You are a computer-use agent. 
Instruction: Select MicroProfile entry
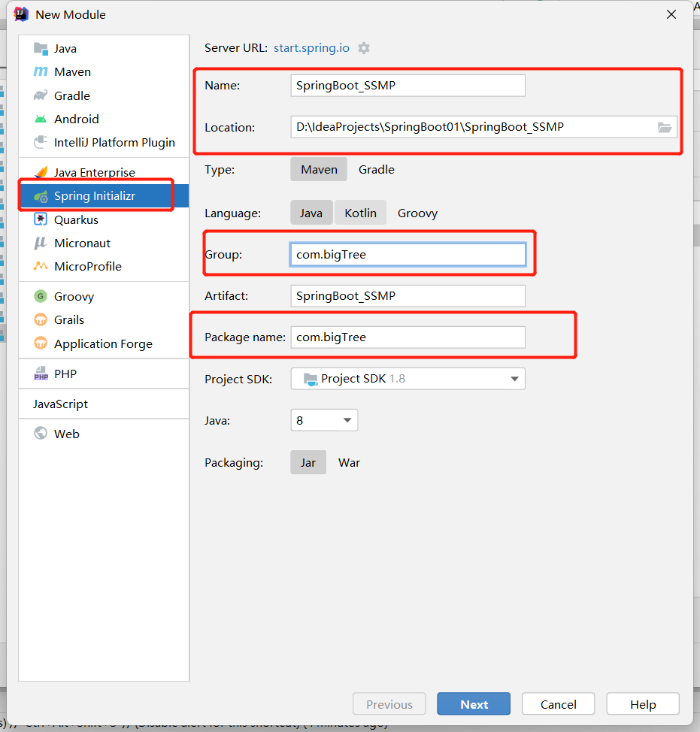pyautogui.click(x=104, y=266)
